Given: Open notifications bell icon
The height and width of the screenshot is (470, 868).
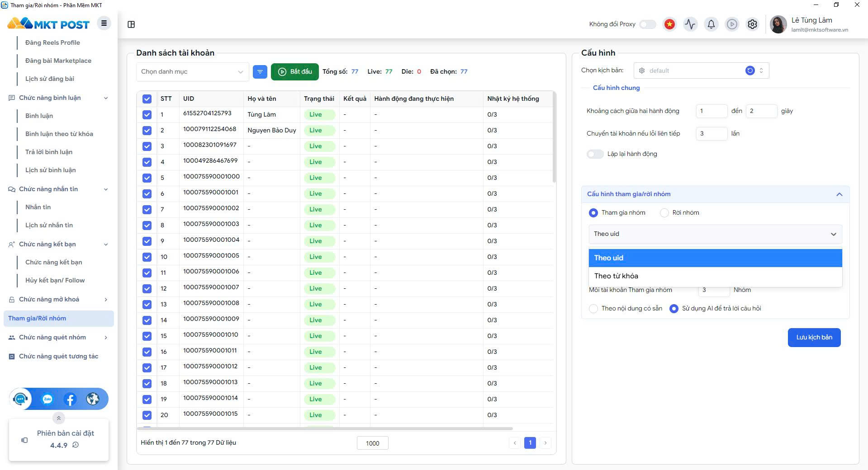Looking at the screenshot, I should coord(711,24).
